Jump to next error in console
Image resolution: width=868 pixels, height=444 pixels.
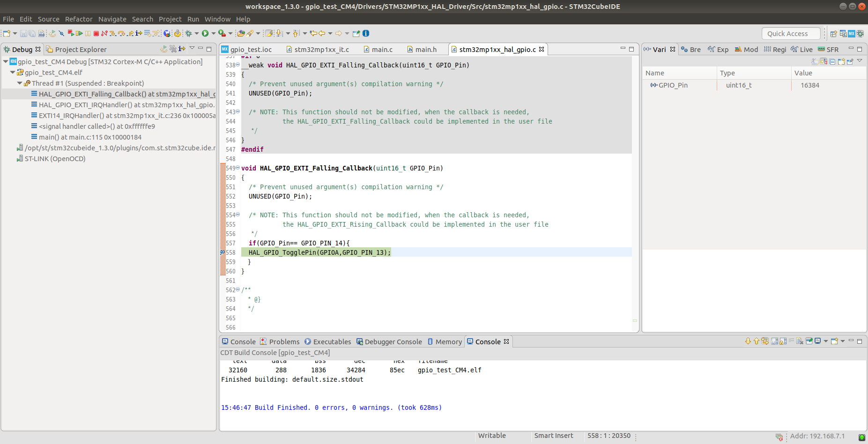pyautogui.click(x=748, y=341)
